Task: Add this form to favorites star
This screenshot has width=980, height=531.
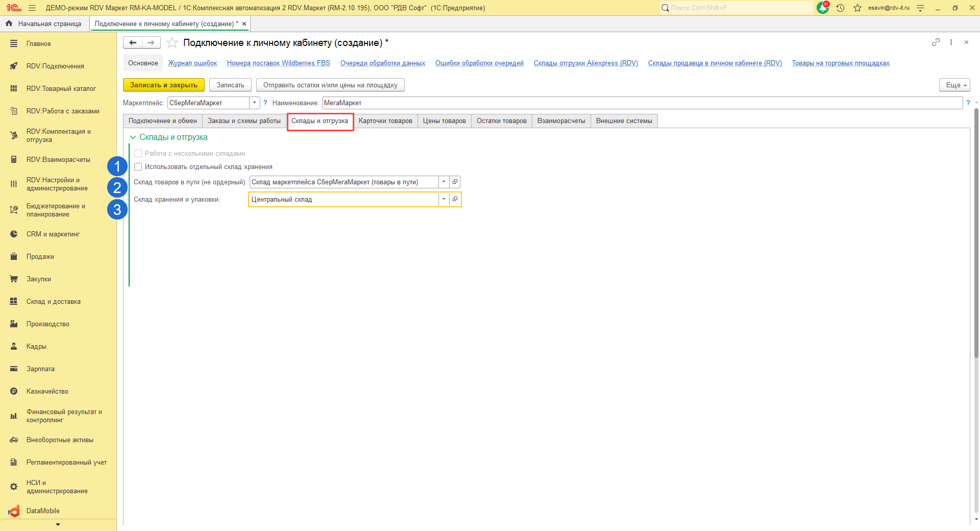Action: 173,43
